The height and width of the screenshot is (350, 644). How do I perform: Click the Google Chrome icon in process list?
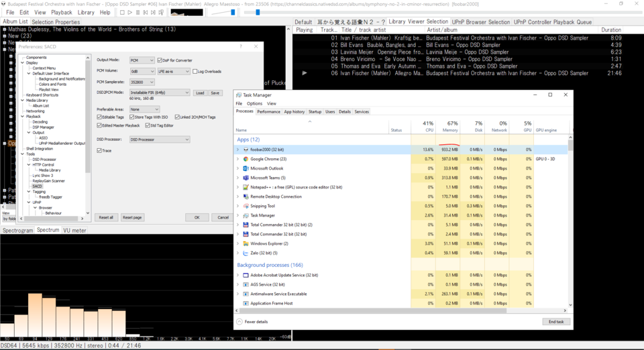(x=246, y=159)
